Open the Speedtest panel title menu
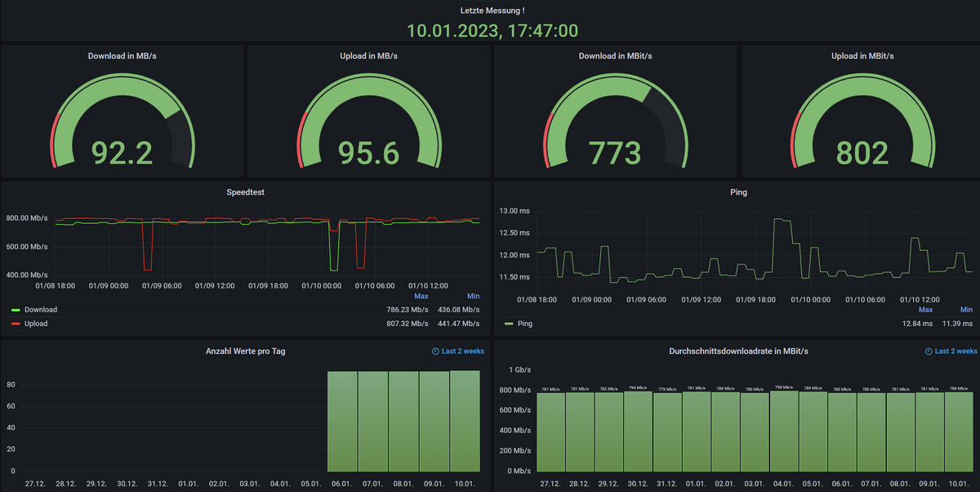This screenshot has height=492, width=980. tap(245, 192)
